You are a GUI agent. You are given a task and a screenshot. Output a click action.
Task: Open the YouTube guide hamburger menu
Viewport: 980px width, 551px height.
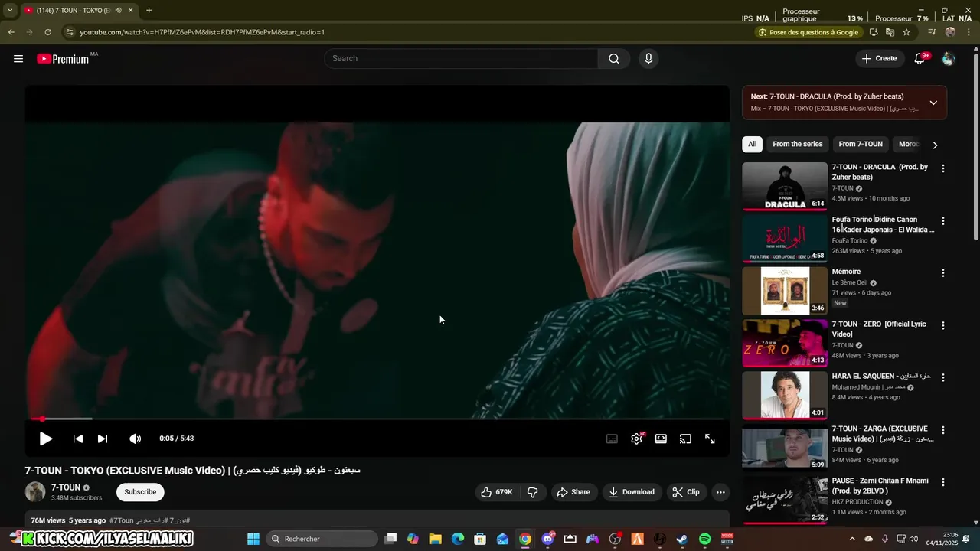click(18, 59)
